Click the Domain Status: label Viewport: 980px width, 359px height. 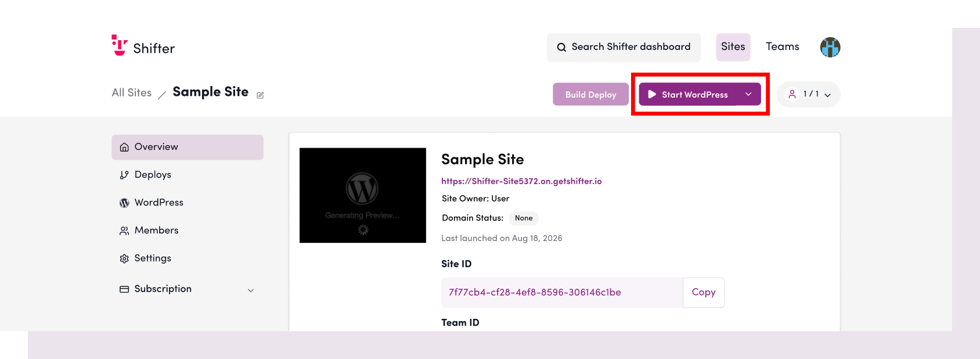point(473,218)
